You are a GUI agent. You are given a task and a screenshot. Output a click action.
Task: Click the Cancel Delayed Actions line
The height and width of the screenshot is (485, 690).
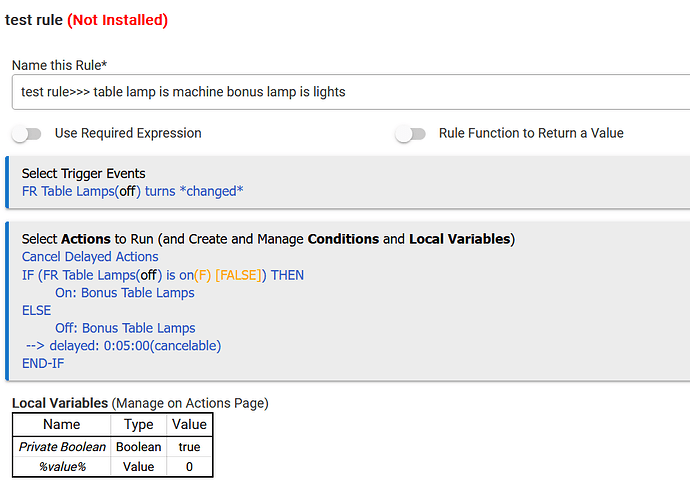(90, 257)
